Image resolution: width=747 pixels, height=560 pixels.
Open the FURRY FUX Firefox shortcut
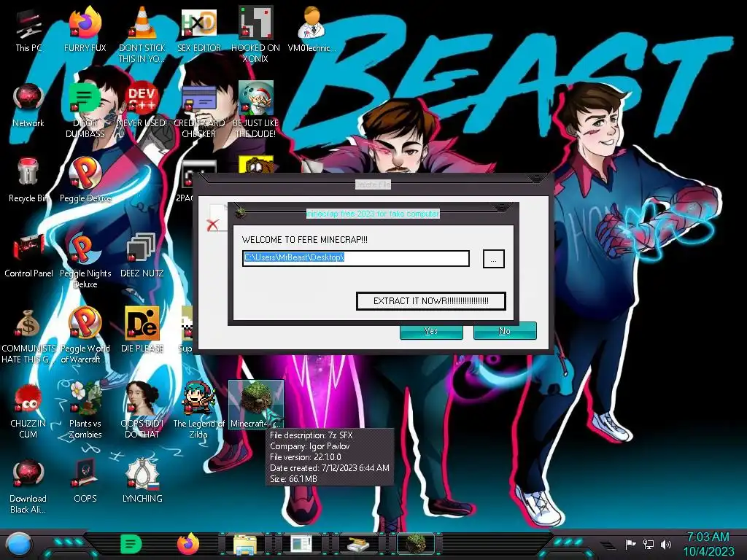tap(85, 29)
